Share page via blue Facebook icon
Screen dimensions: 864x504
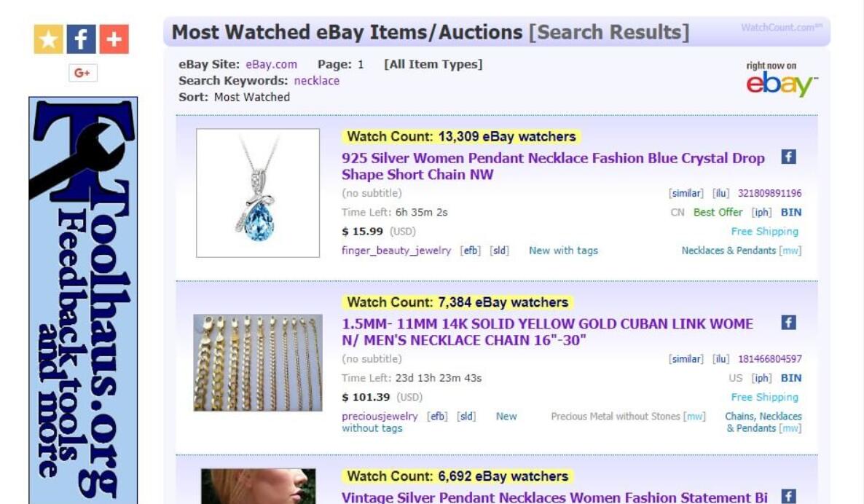point(81,39)
